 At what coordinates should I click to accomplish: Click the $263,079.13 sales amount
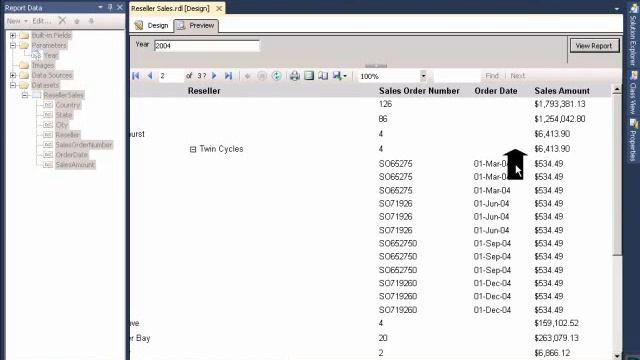558,338
